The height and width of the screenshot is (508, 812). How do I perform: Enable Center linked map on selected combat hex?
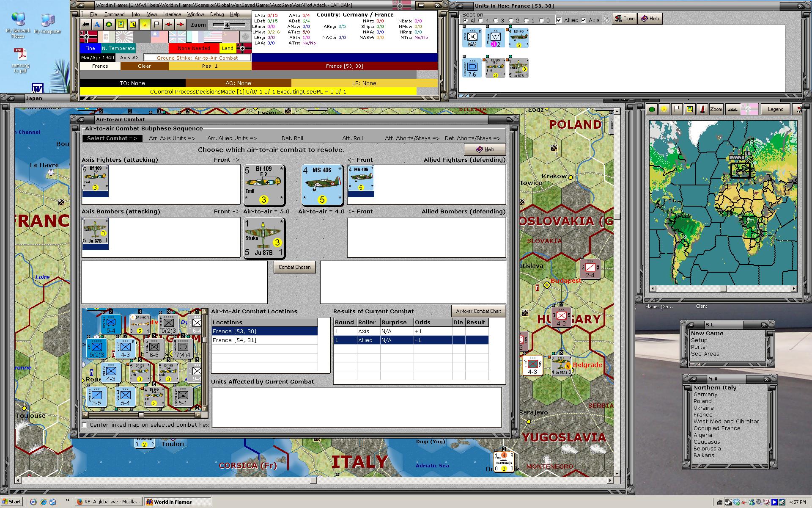coord(85,425)
